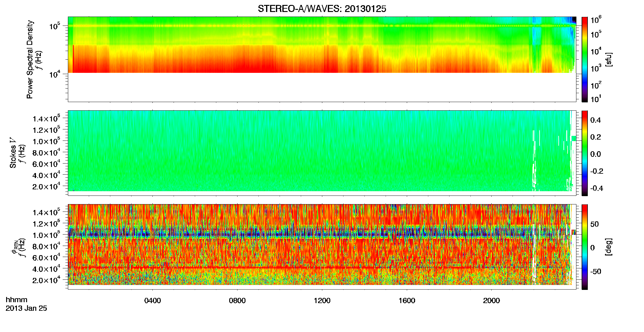Select the 1600 time tick label

[407, 301]
